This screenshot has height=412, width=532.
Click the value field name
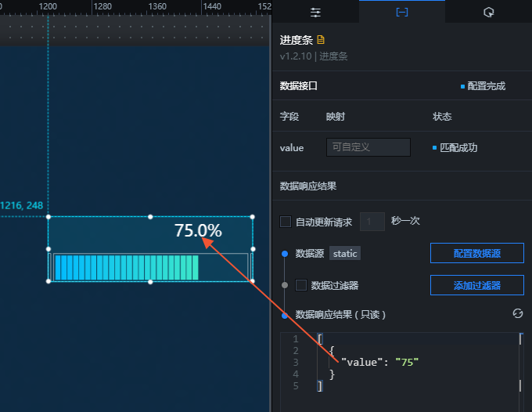point(292,148)
